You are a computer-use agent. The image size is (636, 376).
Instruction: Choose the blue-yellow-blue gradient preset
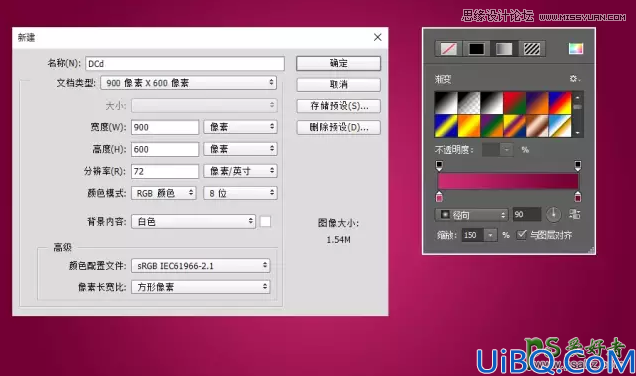(446, 126)
